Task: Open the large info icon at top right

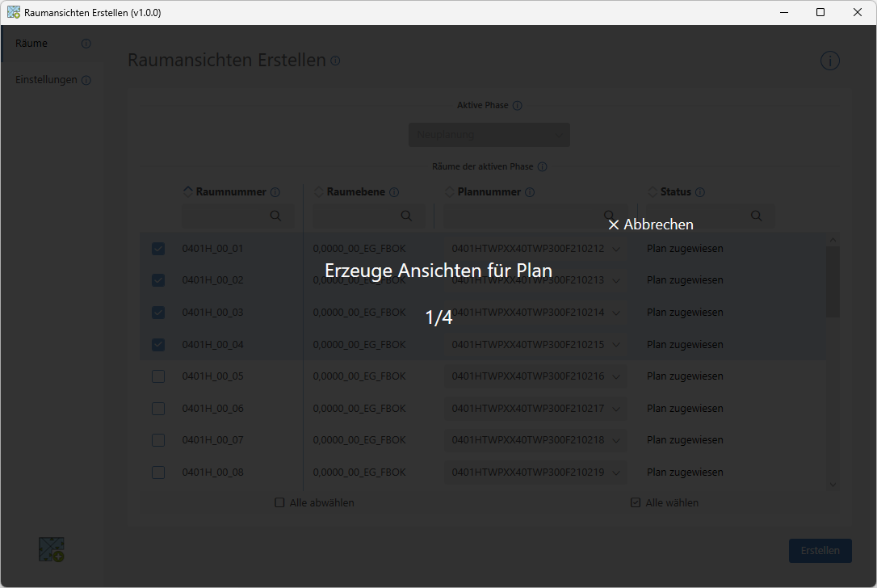Action: [830, 61]
